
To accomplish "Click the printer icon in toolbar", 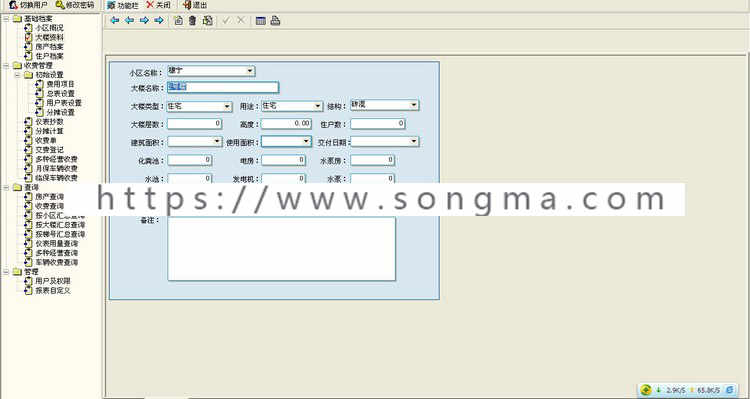I will tap(276, 21).
